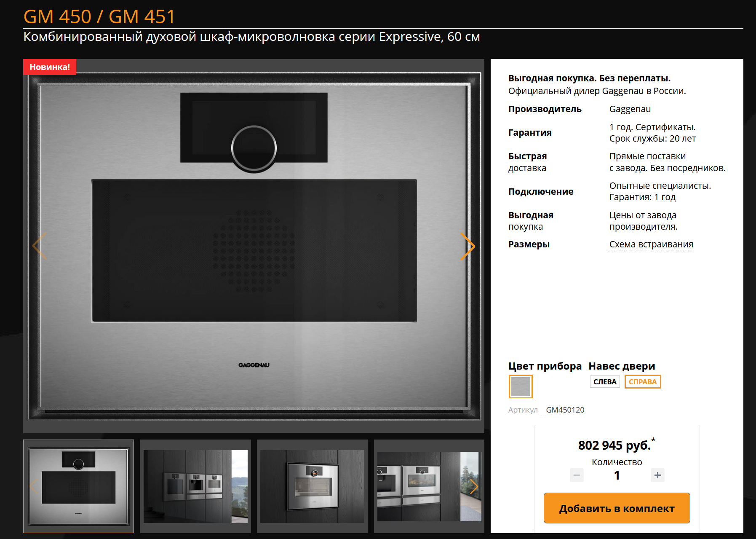The width and height of the screenshot is (756, 539).
Task: Open the Схема встраивания link
Action: coord(651,244)
